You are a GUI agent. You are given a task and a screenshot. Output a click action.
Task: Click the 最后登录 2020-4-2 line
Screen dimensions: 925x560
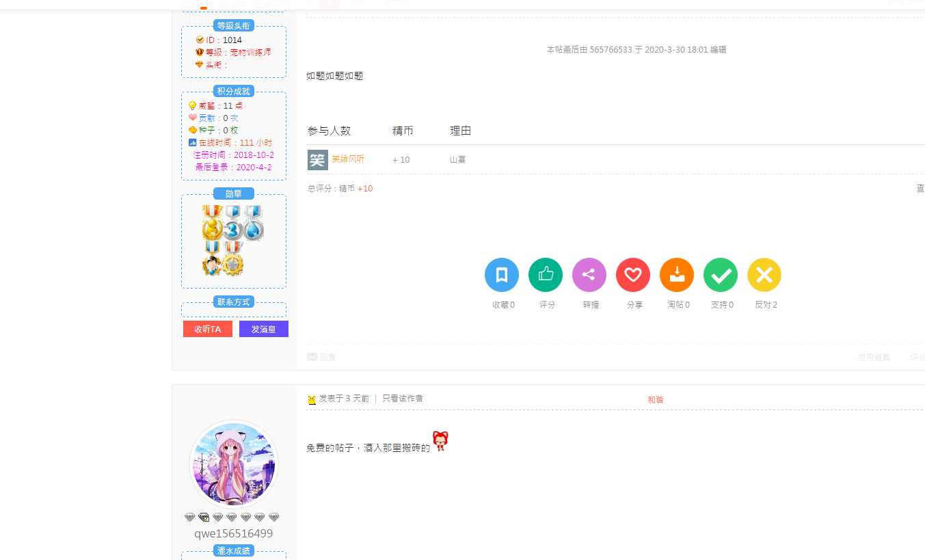point(234,167)
